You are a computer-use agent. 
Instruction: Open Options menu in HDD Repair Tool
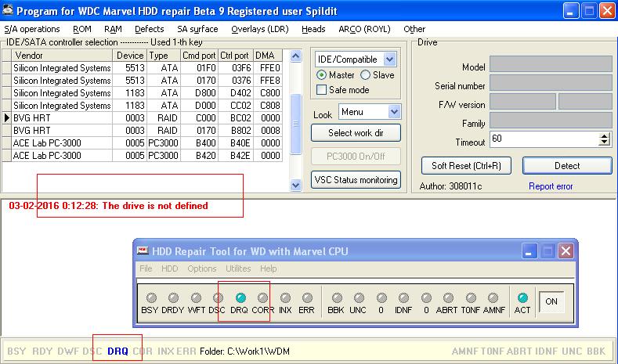202,268
